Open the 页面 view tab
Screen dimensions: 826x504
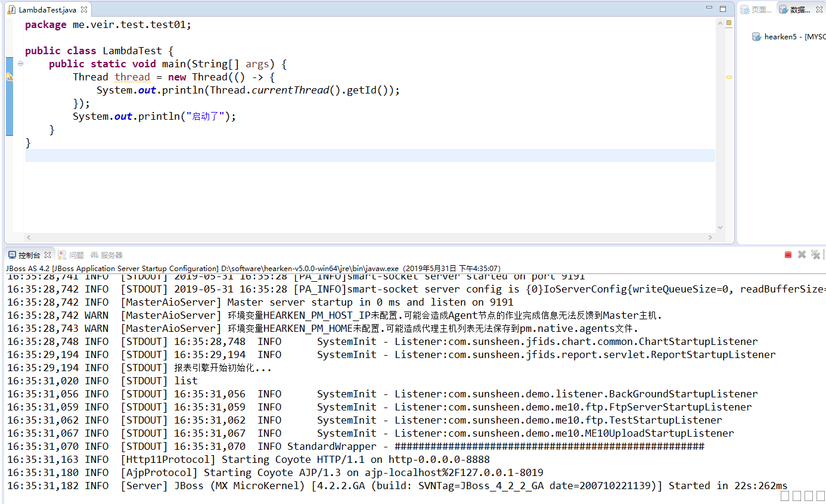click(756, 10)
